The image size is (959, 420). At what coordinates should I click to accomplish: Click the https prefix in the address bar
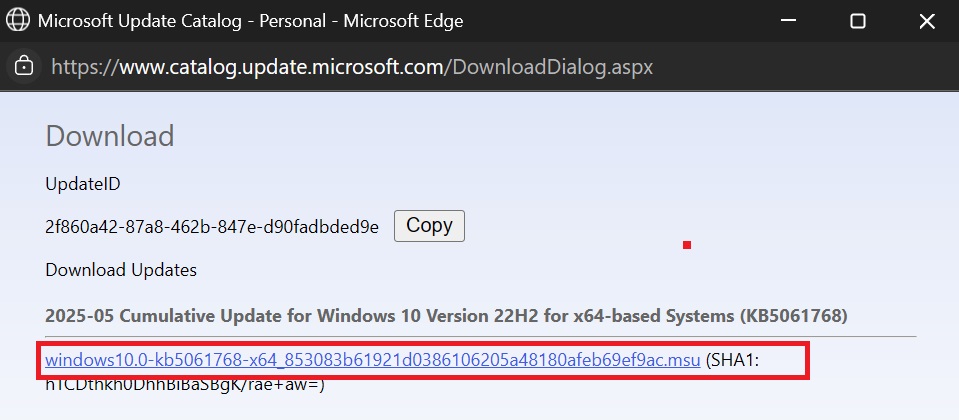click(80, 67)
